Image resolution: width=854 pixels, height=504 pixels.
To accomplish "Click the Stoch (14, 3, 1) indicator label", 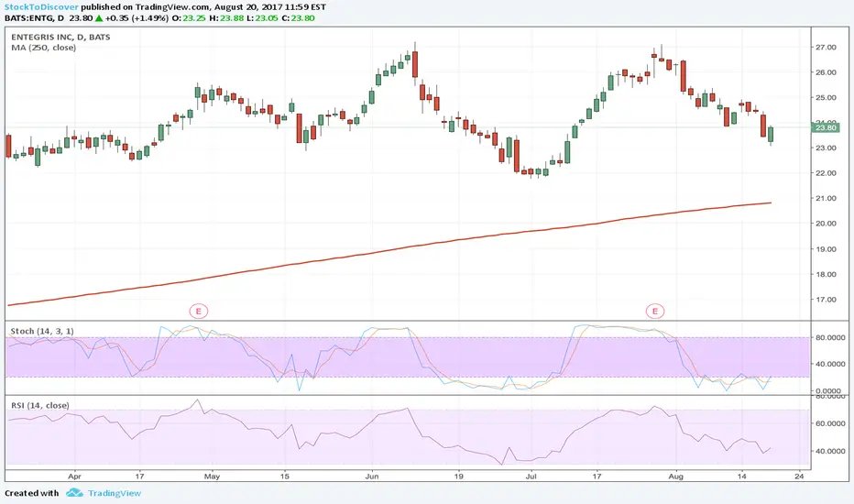I will (42, 331).
